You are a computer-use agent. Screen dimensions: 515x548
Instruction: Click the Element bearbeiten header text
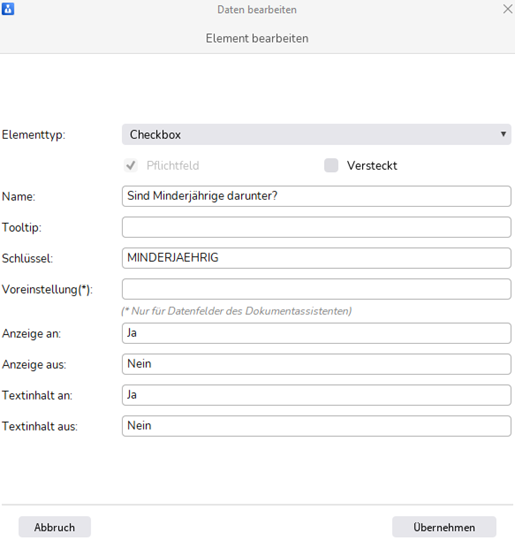257,38
